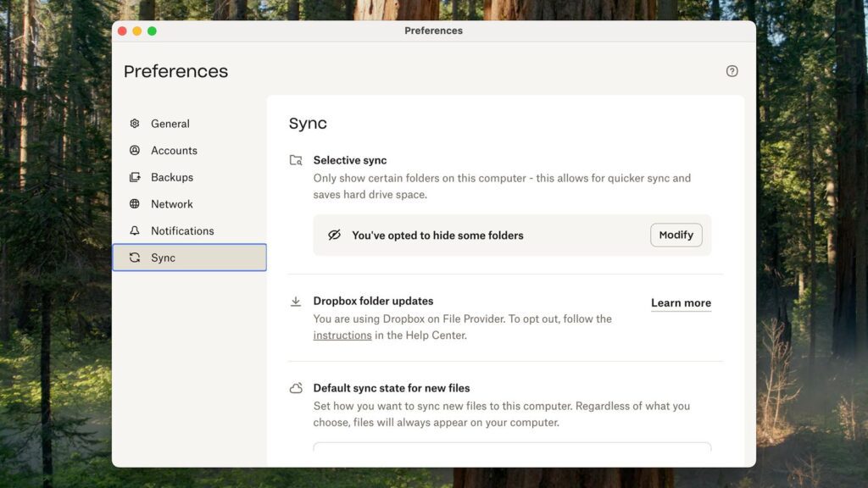
Task: Minimize the window using the yellow button
Action: tap(137, 31)
